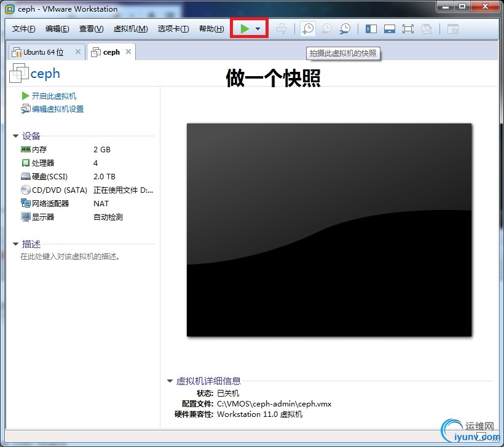The image size is (504, 447).
Task: Collapse the 设备 section
Action: pyautogui.click(x=15, y=136)
